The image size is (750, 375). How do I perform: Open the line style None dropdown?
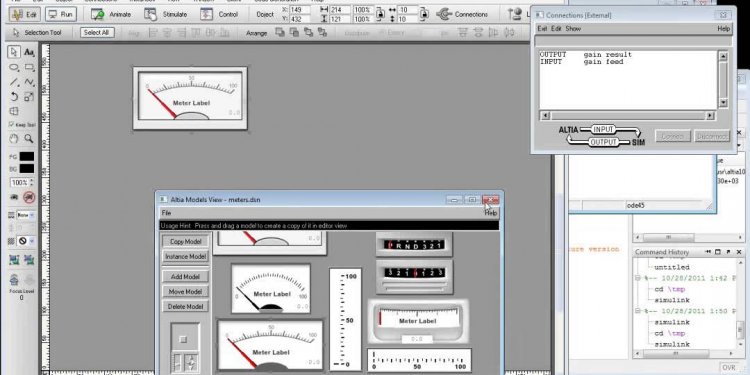tap(26, 215)
